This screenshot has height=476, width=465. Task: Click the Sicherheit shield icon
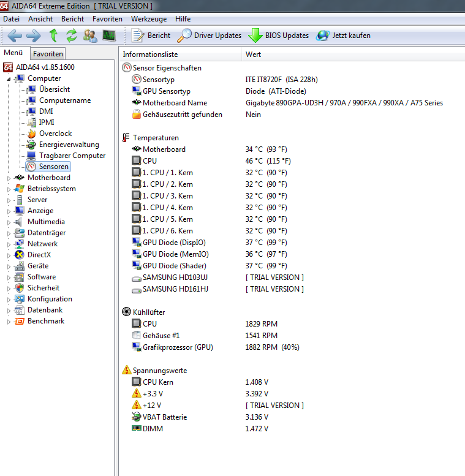coord(20,288)
